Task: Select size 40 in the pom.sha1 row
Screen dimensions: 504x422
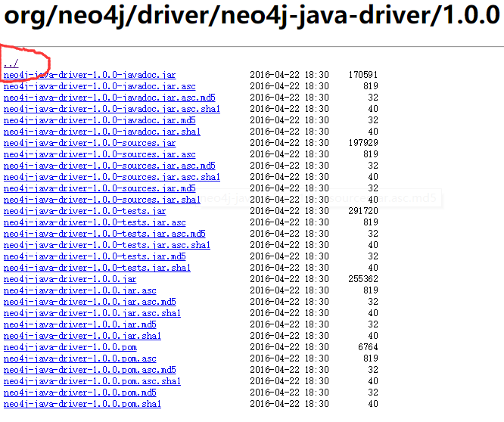Action: coord(373,404)
